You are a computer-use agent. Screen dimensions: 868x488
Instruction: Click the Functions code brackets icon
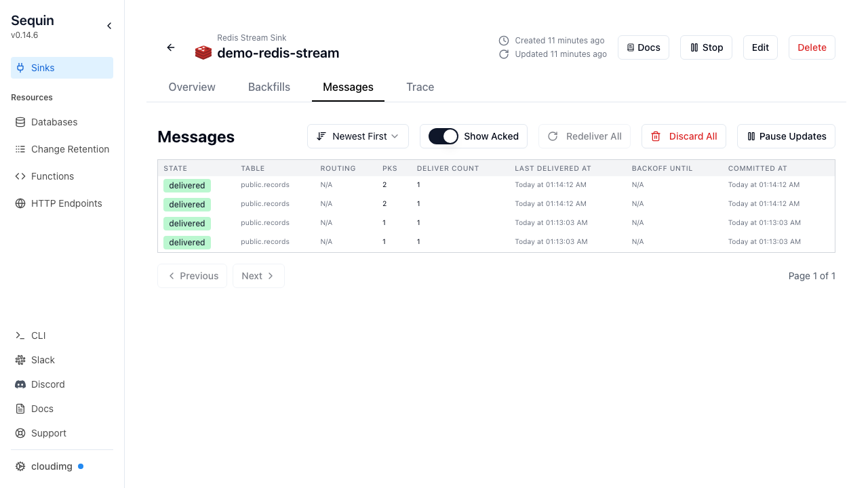[20, 176]
